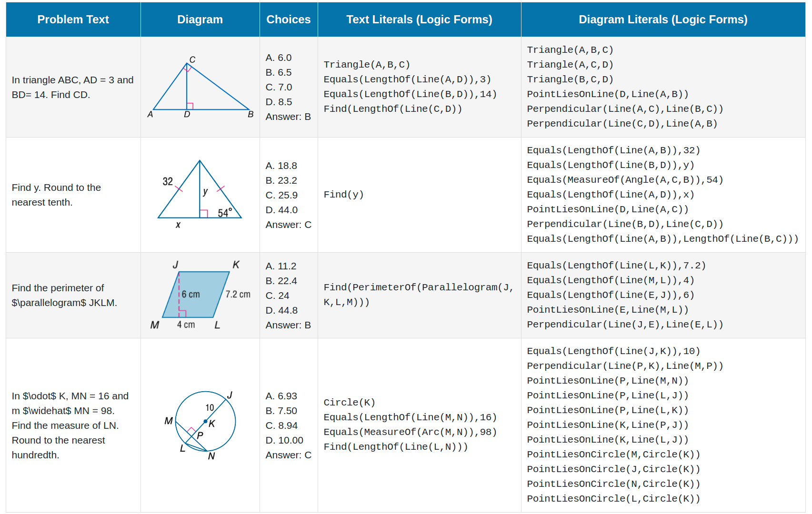Click 'Answer: B' in the triangle ABC row
Screen dimensions: 812x514
tap(288, 117)
